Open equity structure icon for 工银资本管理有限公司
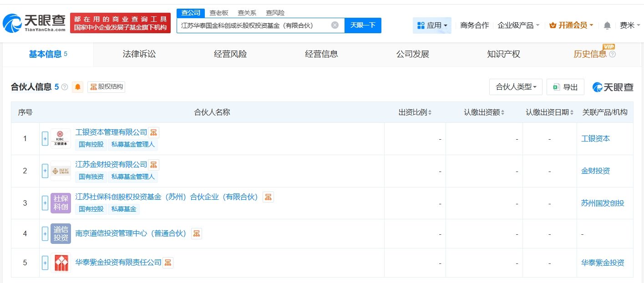 click(x=154, y=132)
